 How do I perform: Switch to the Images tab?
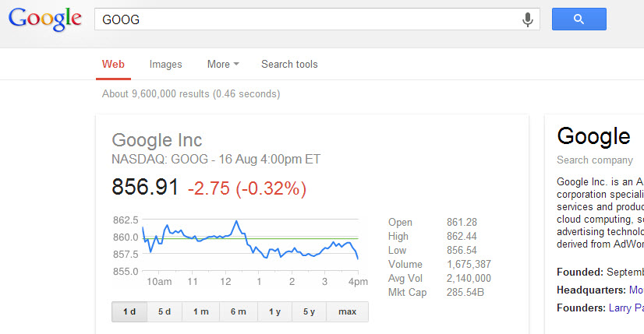[x=165, y=65]
